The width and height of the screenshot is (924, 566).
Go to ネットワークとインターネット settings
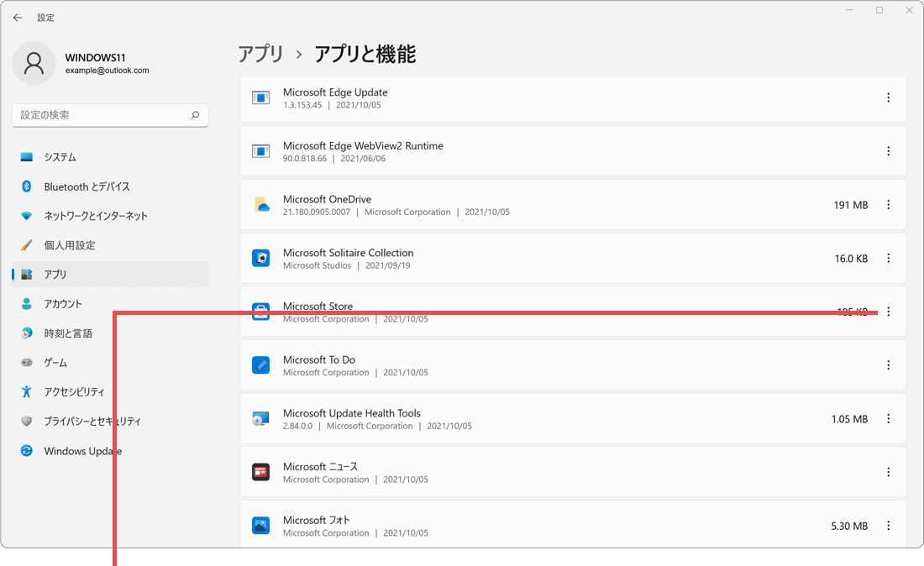click(96, 216)
